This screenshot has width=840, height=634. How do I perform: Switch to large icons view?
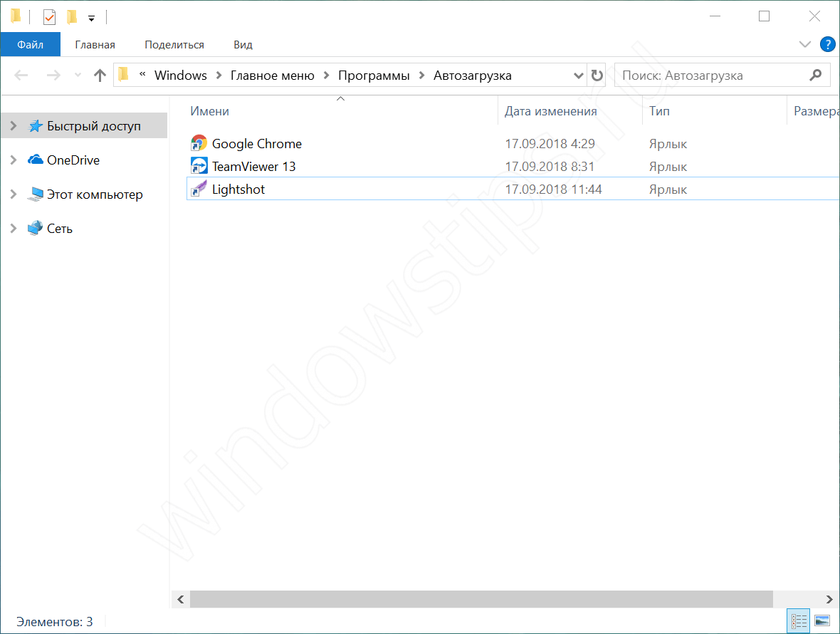click(821, 621)
